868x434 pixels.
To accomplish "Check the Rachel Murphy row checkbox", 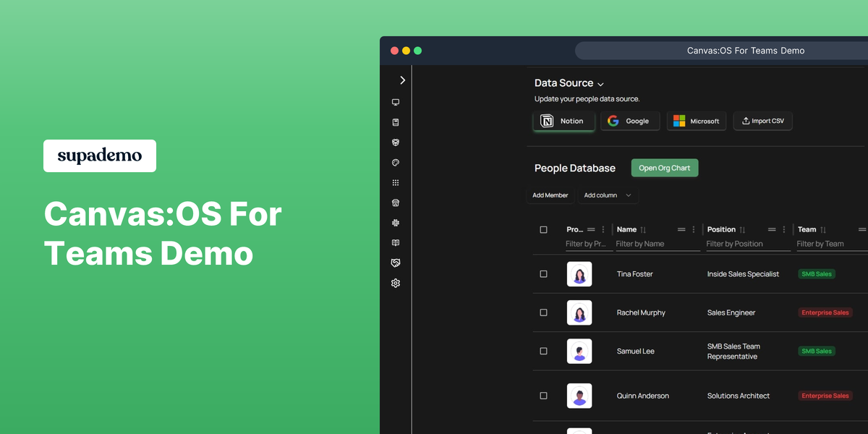I will pyautogui.click(x=544, y=312).
